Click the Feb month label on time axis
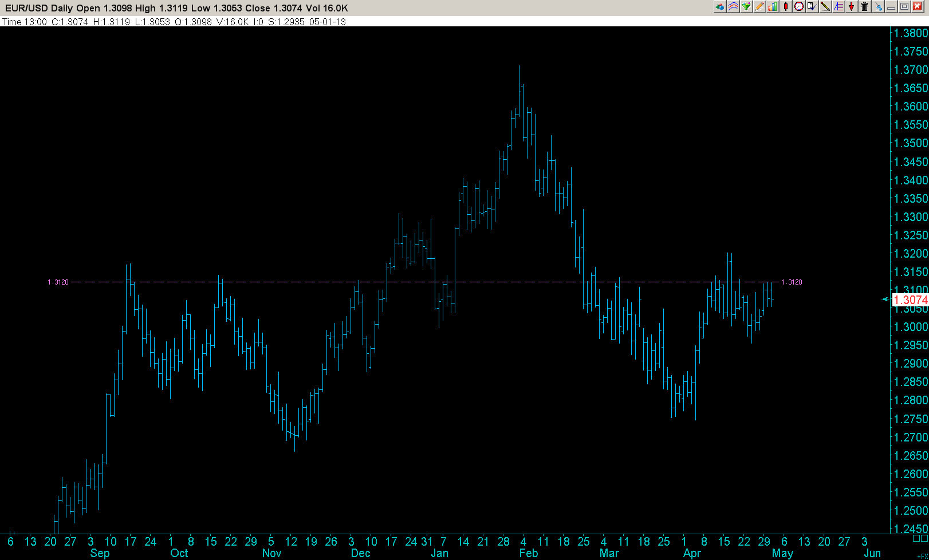The image size is (929, 560). (x=528, y=553)
